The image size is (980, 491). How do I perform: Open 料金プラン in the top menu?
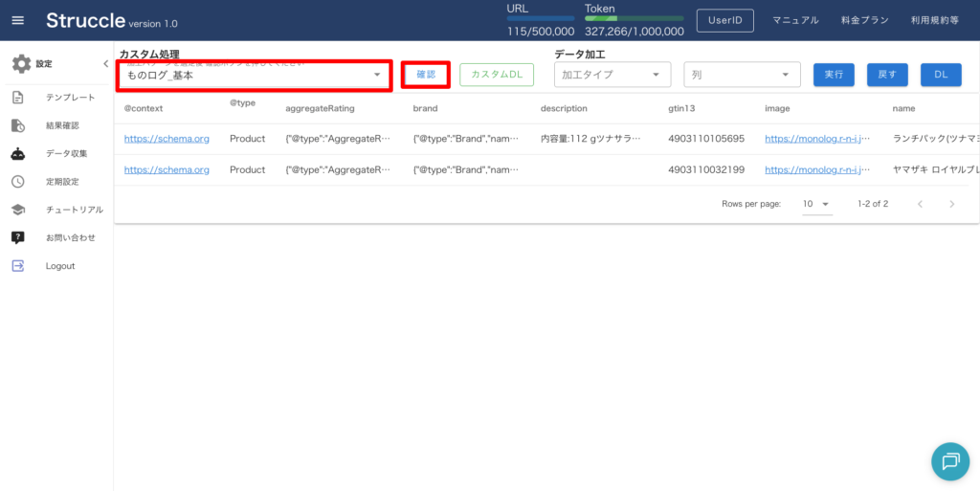point(862,20)
